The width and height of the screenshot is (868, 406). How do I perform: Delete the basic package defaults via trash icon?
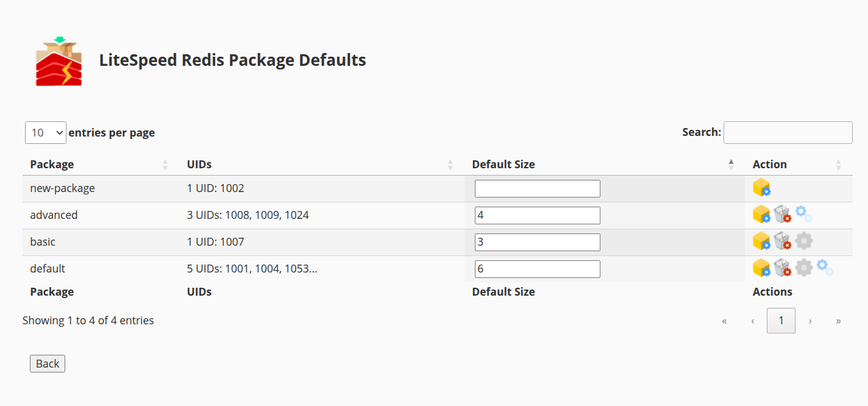click(x=781, y=241)
